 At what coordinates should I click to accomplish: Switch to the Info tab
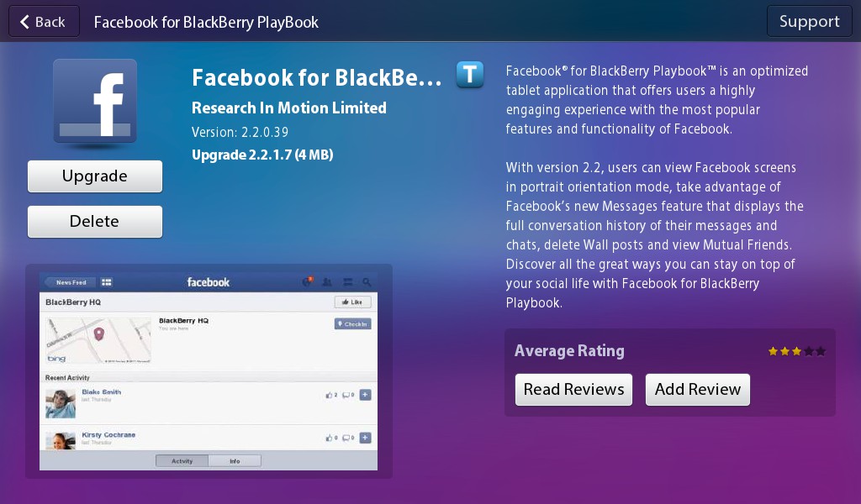[235, 460]
